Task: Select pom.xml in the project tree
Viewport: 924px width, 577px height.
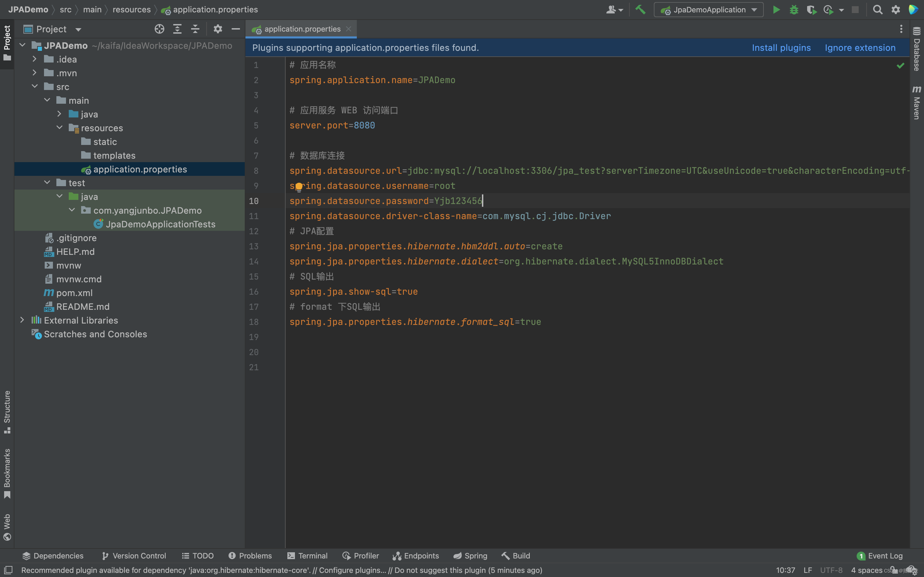Action: (74, 293)
